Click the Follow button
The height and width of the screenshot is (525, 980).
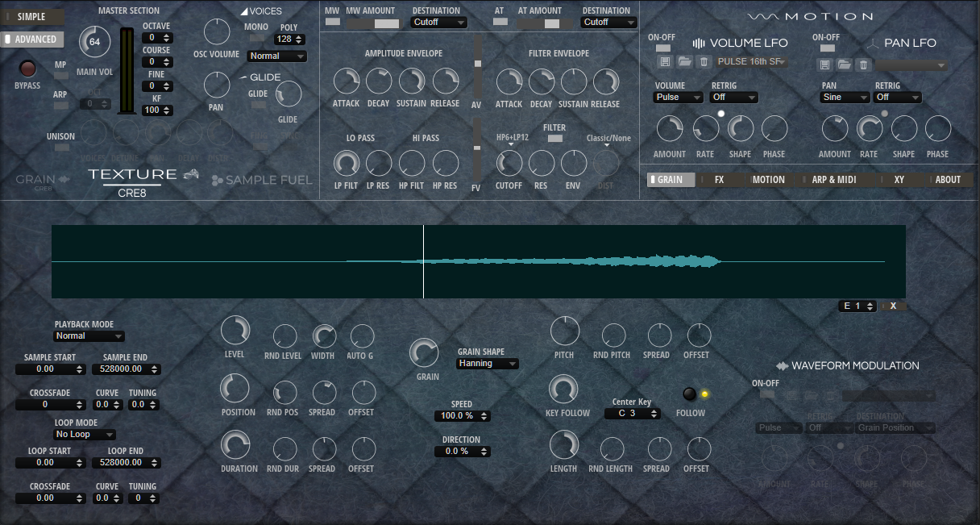[x=690, y=394]
